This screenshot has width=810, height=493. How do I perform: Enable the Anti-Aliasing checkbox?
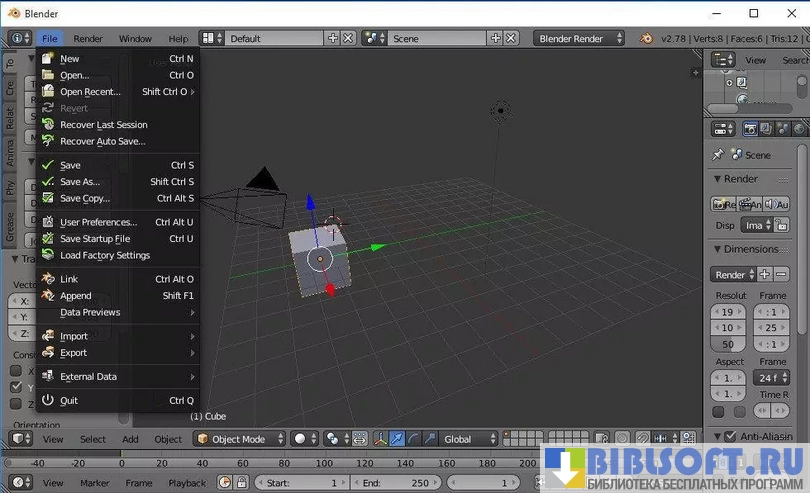[x=730, y=437]
